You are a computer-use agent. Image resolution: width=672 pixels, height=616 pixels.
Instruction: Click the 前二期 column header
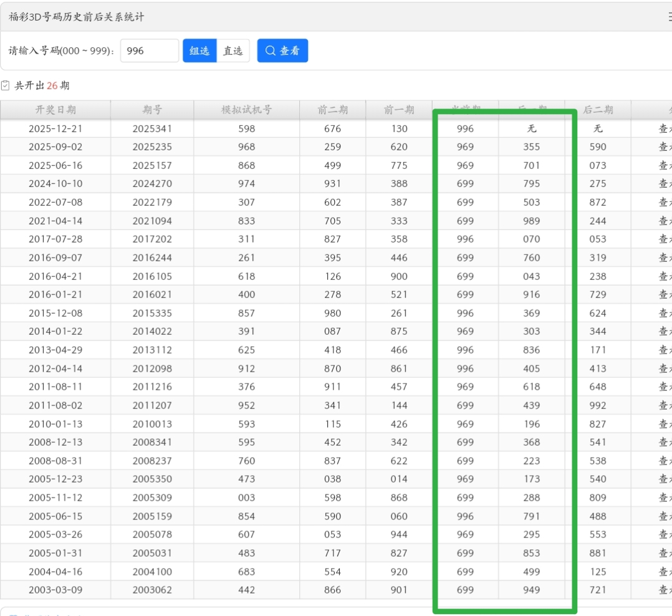pos(333,110)
